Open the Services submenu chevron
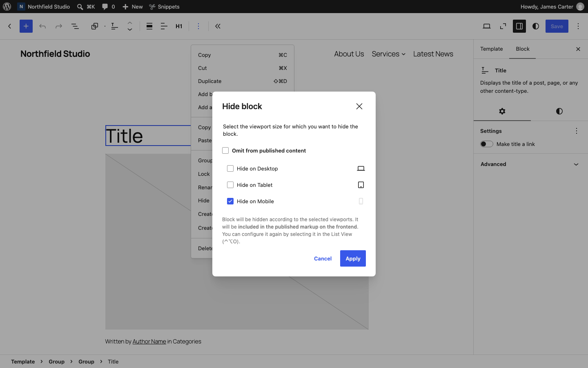This screenshot has width=588, height=368. click(x=403, y=54)
